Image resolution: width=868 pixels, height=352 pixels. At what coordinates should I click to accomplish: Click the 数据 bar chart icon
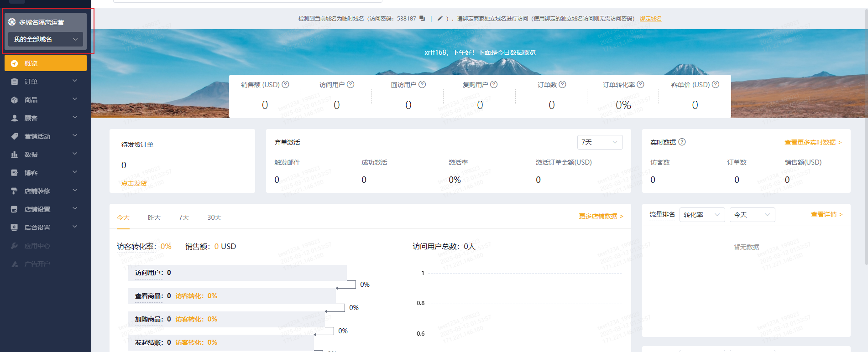pos(14,155)
